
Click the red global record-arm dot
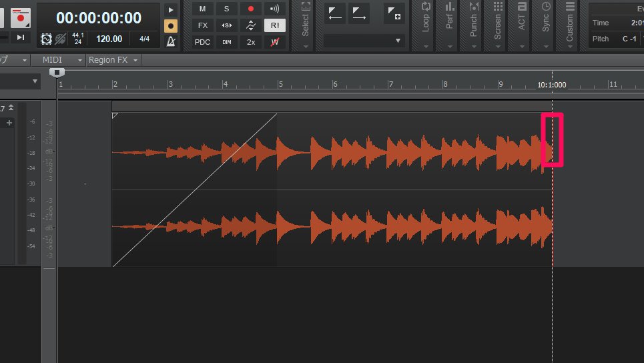coord(250,9)
